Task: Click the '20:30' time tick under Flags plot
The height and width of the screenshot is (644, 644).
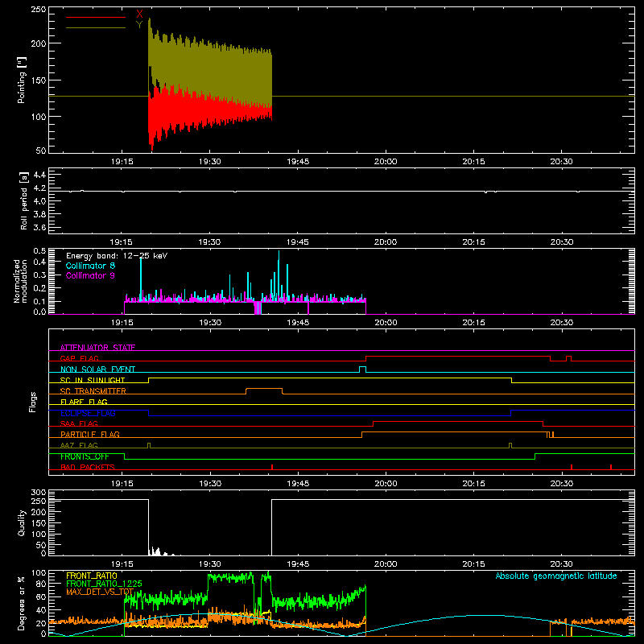Action: tap(561, 484)
